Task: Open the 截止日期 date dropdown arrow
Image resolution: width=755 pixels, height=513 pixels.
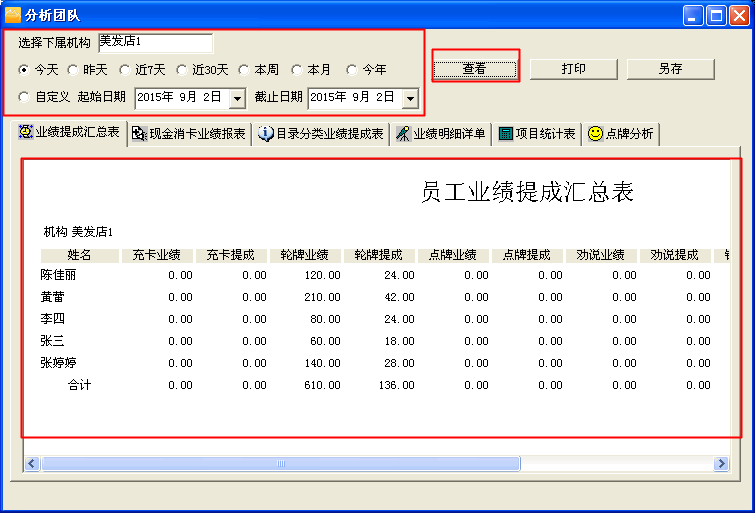Action: click(410, 99)
